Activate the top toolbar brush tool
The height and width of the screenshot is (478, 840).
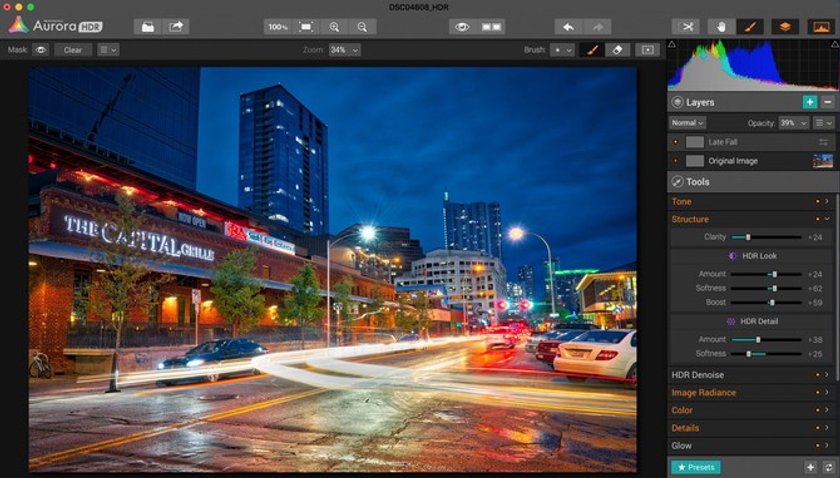[x=749, y=27]
